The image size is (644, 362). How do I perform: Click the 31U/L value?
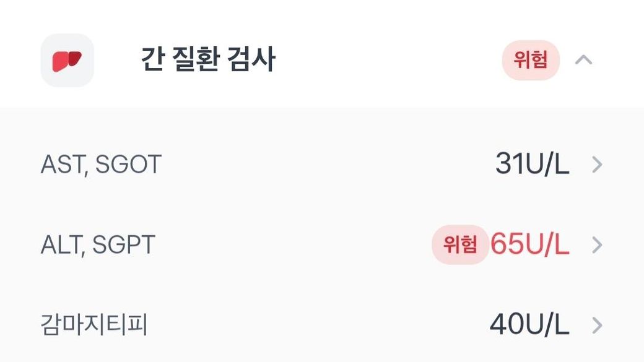point(532,165)
